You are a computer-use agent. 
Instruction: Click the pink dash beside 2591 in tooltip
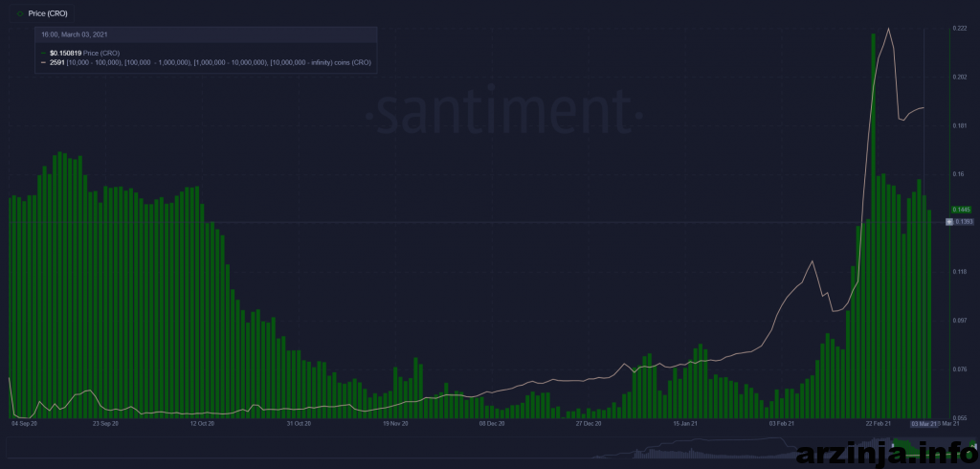[x=43, y=62]
